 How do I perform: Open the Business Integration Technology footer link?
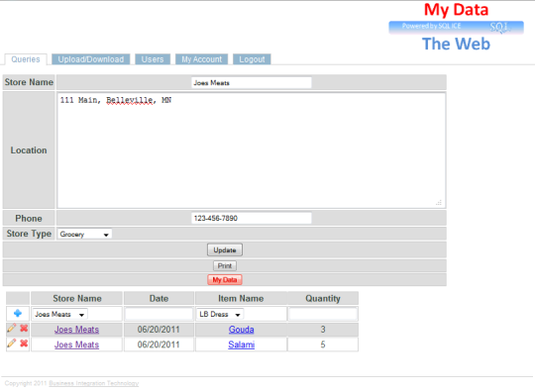pyautogui.click(x=94, y=383)
